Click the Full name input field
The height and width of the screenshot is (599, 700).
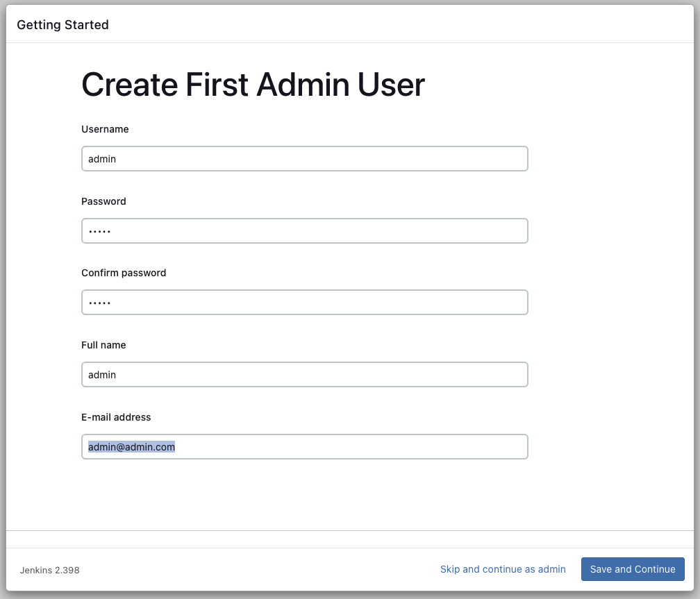tap(304, 374)
